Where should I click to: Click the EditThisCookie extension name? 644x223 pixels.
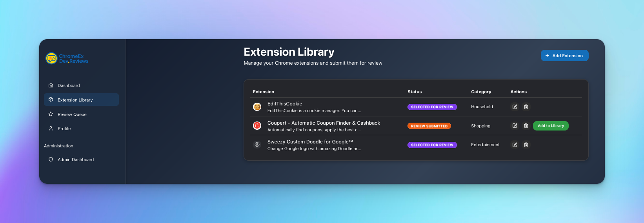[285, 103]
